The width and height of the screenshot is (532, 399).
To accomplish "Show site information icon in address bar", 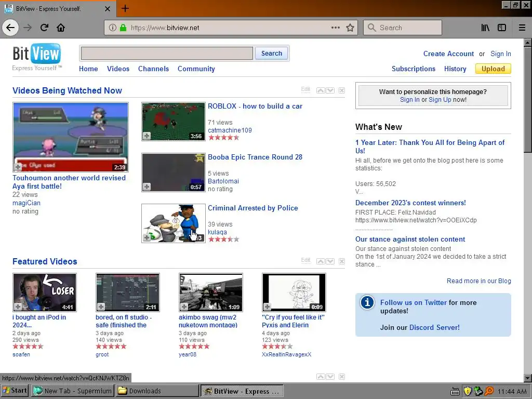I will pos(113,28).
